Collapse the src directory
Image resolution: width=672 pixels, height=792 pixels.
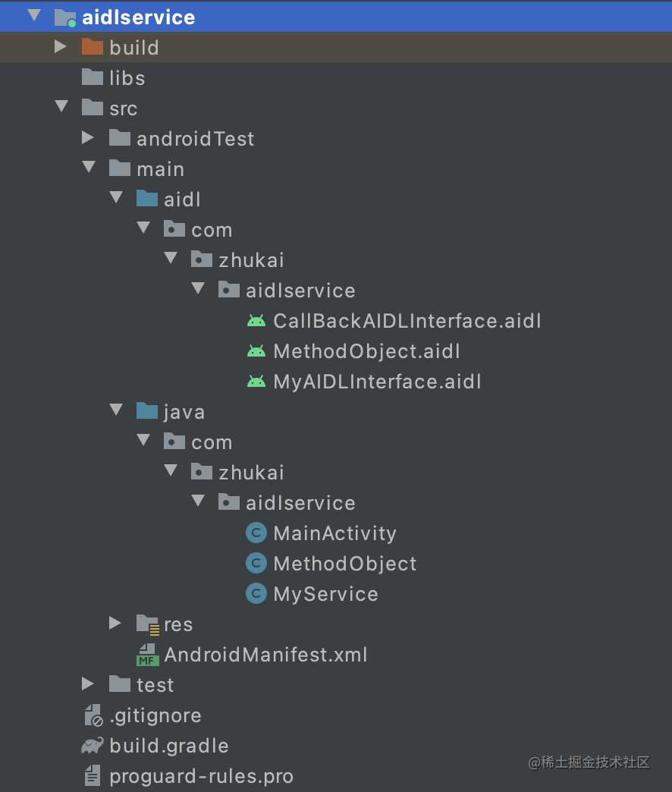click(x=61, y=108)
